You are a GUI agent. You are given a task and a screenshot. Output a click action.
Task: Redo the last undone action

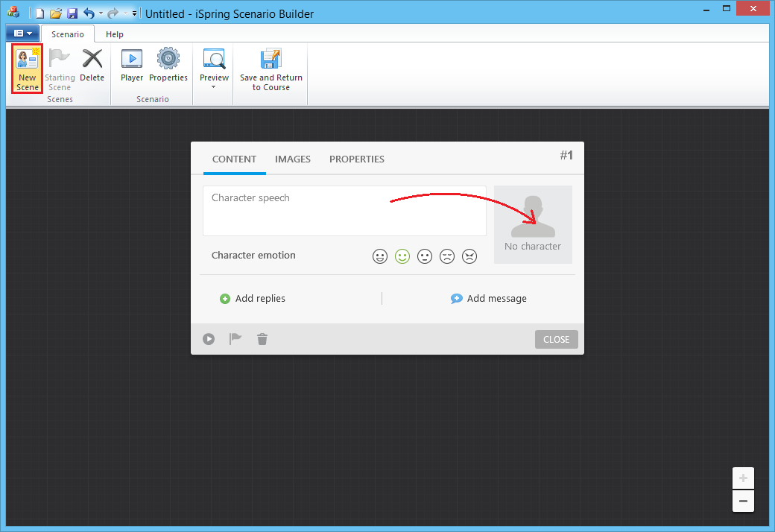(113, 13)
